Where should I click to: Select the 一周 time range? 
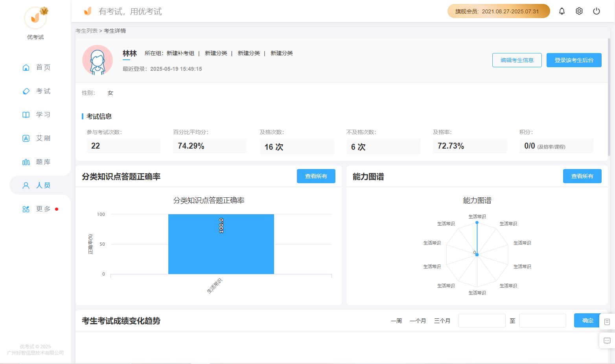pyautogui.click(x=396, y=321)
